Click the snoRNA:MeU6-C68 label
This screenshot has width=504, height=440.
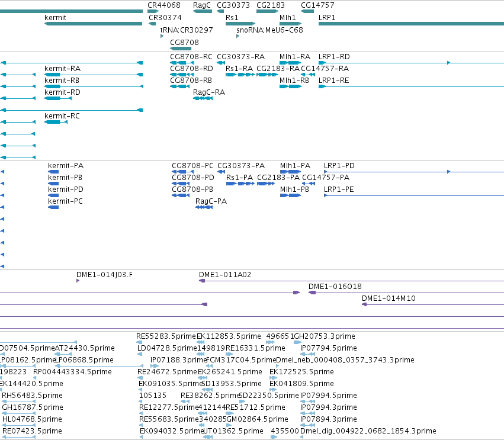point(269,30)
